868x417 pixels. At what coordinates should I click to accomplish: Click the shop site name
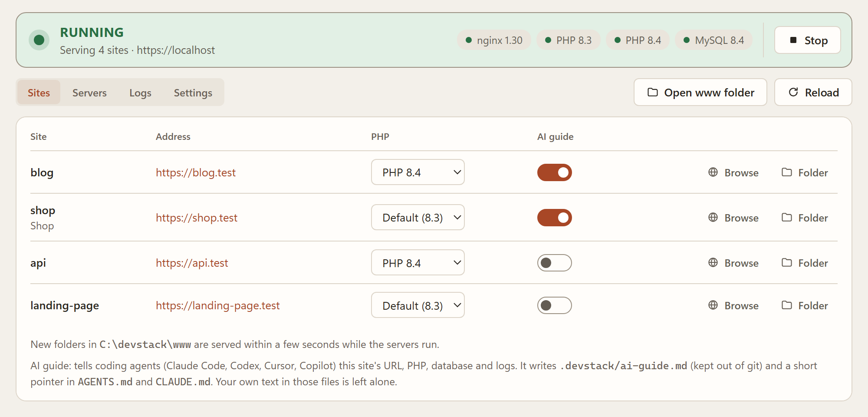click(x=43, y=210)
